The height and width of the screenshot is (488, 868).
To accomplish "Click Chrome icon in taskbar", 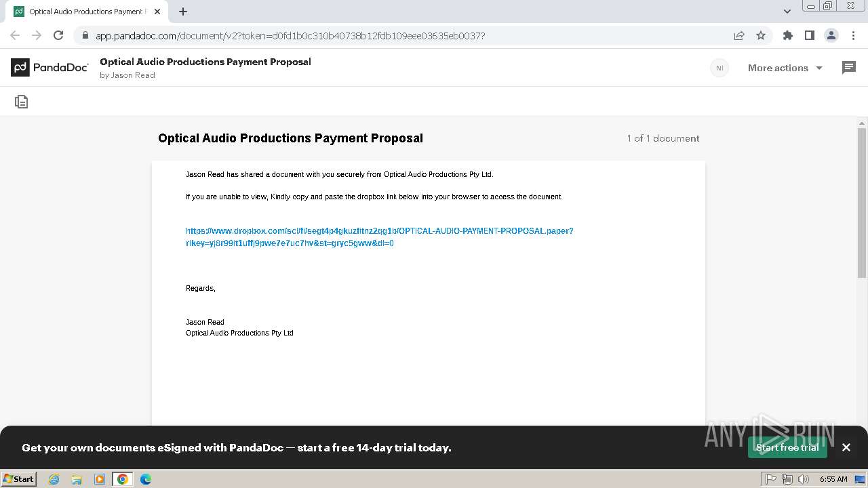I will [123, 479].
